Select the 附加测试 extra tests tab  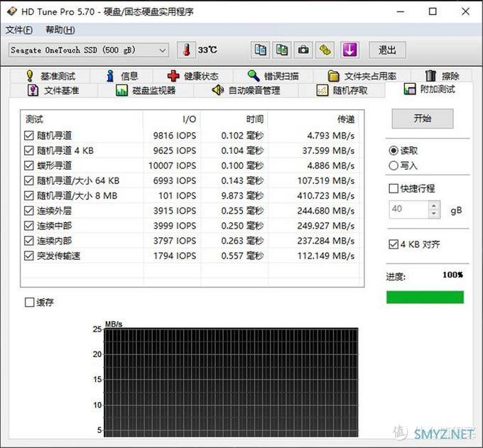click(x=429, y=89)
